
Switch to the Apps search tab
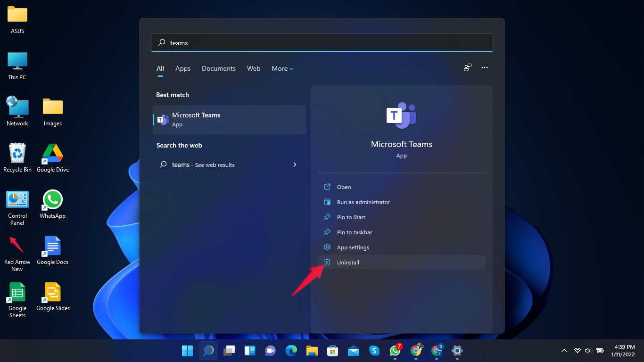coord(183,69)
